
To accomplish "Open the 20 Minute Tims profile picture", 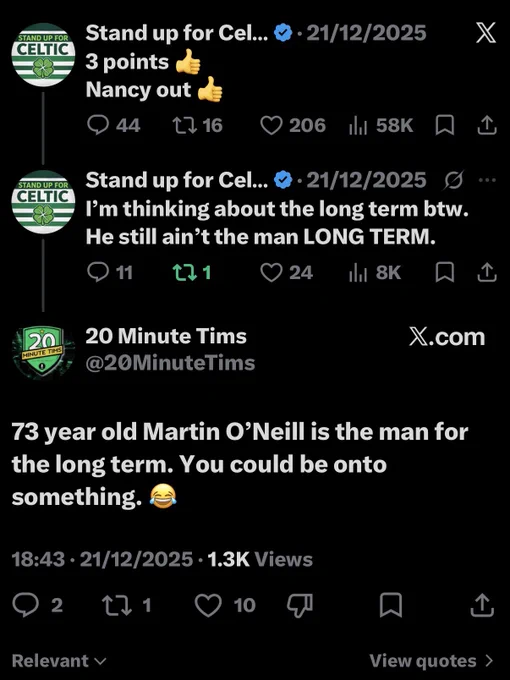I will 43,352.
